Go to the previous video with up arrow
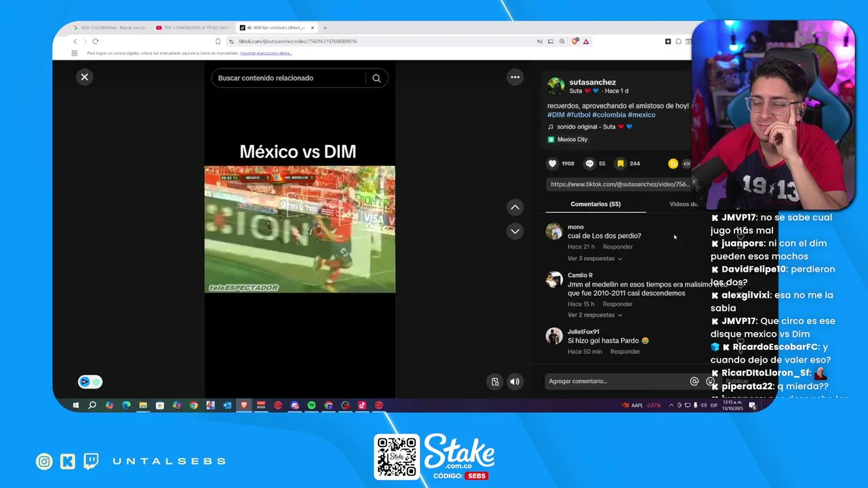The image size is (868, 488). click(x=515, y=207)
